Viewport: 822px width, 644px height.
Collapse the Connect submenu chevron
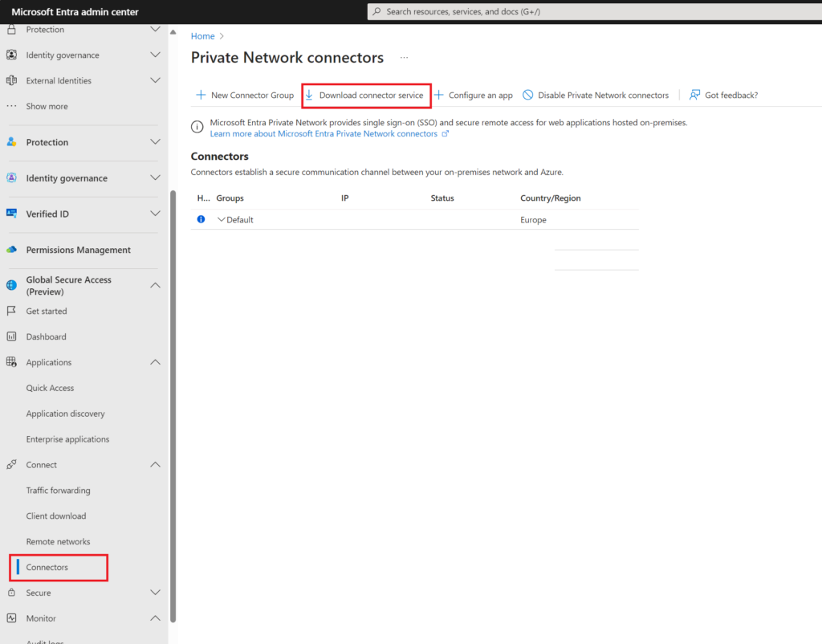(x=155, y=465)
